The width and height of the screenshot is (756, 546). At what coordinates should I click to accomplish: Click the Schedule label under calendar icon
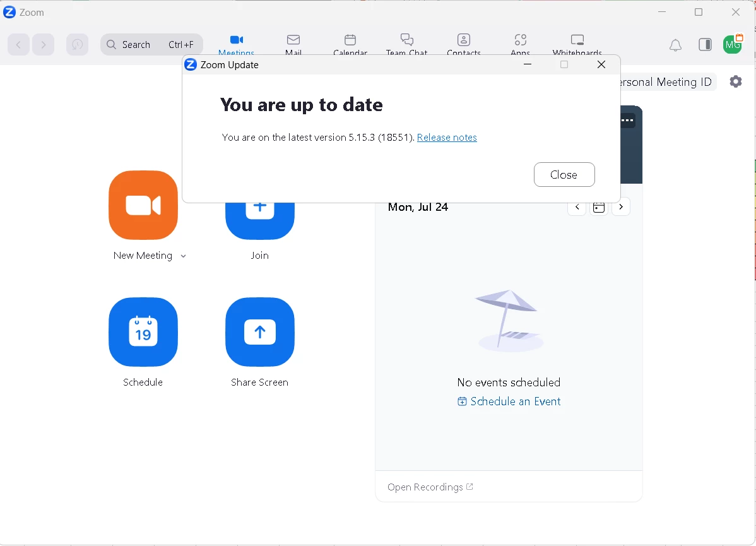point(143,383)
